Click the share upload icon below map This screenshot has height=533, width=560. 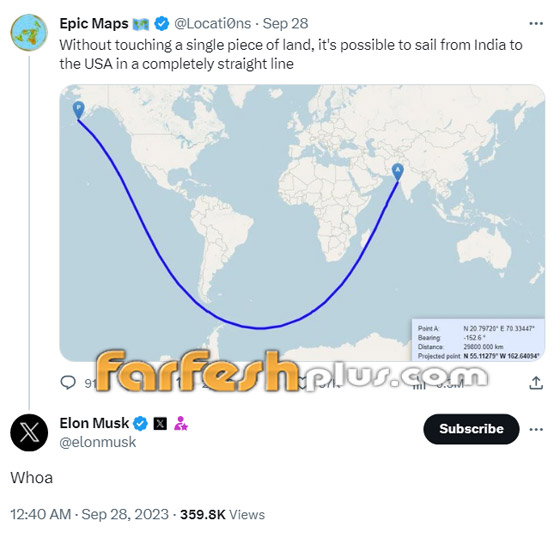536,383
